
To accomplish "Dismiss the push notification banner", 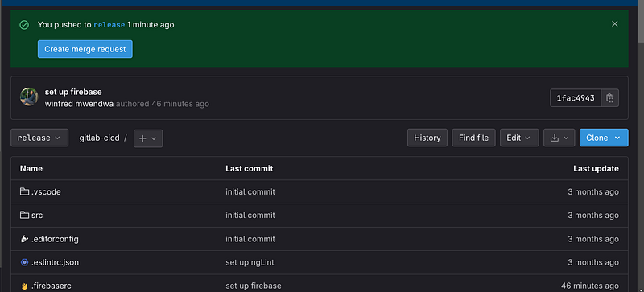I will pyautogui.click(x=614, y=24).
